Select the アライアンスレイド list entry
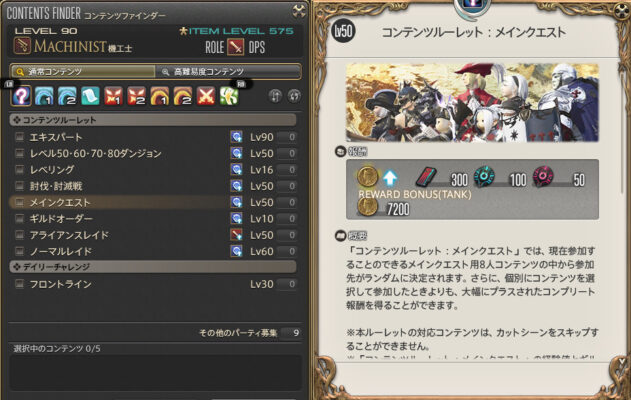631x400 pixels. pos(153,235)
